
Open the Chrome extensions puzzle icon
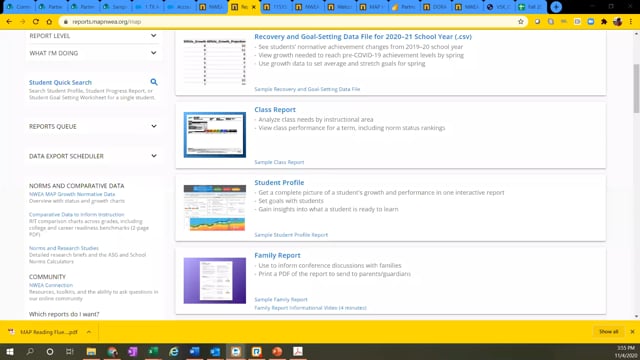click(604, 22)
